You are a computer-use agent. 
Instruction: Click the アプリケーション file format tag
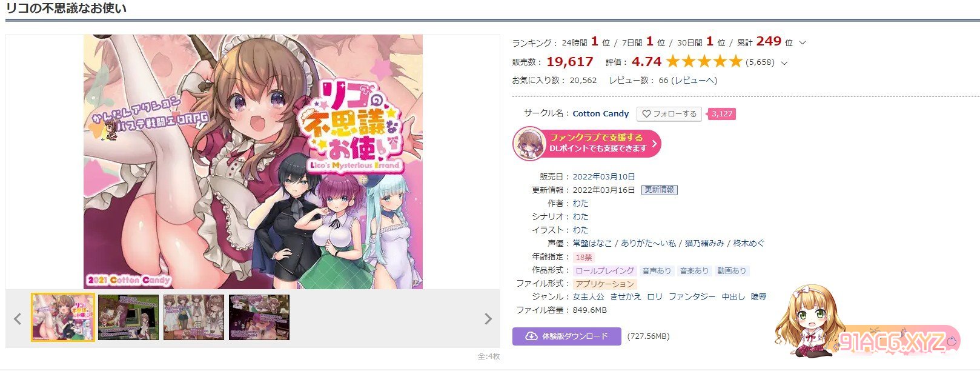(x=604, y=284)
